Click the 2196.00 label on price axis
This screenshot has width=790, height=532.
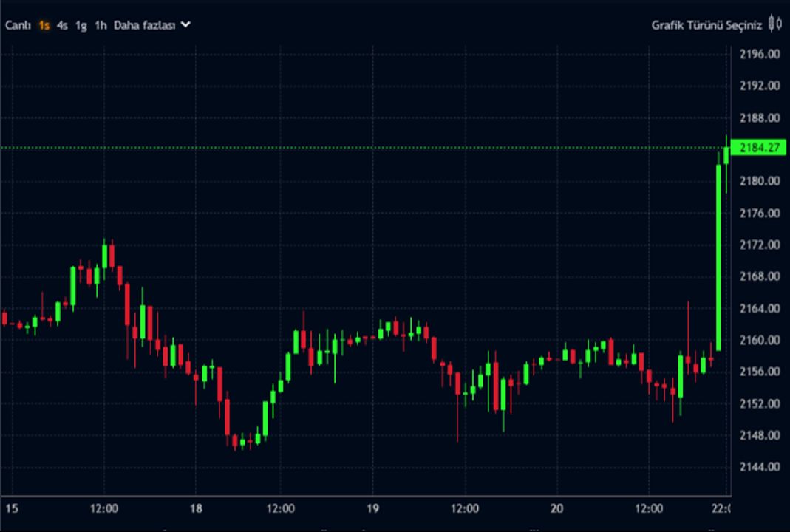point(759,54)
